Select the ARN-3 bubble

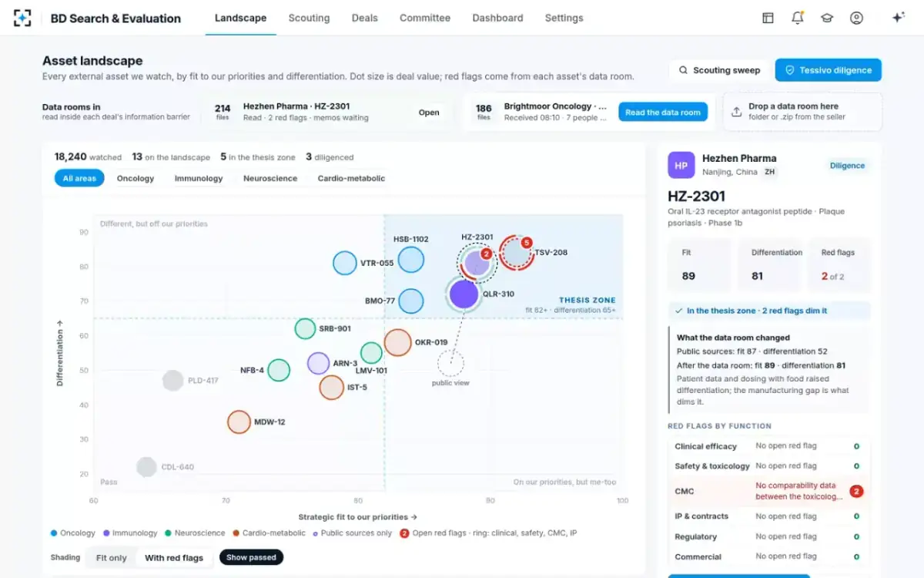pyautogui.click(x=319, y=363)
